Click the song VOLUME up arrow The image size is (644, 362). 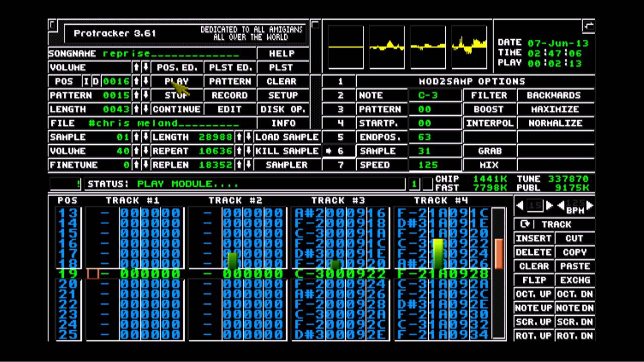point(136,67)
